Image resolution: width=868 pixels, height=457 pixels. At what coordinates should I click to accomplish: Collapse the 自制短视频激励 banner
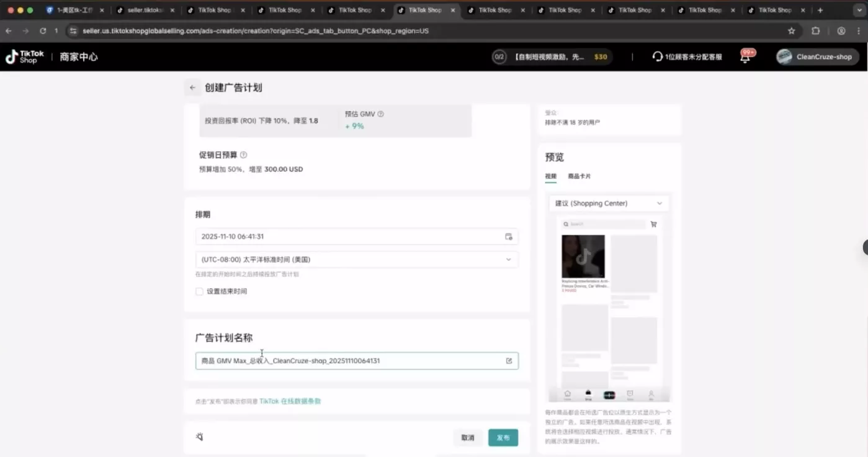click(551, 57)
